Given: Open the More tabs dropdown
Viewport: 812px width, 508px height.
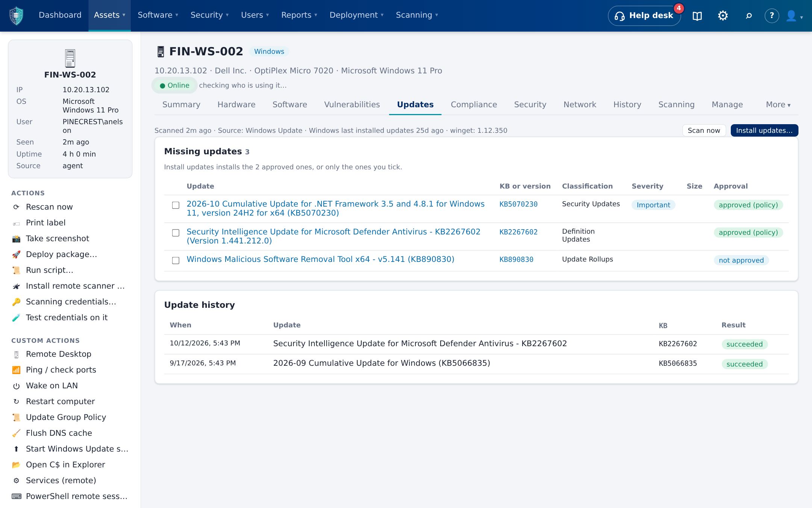Looking at the screenshot, I should click(x=778, y=105).
